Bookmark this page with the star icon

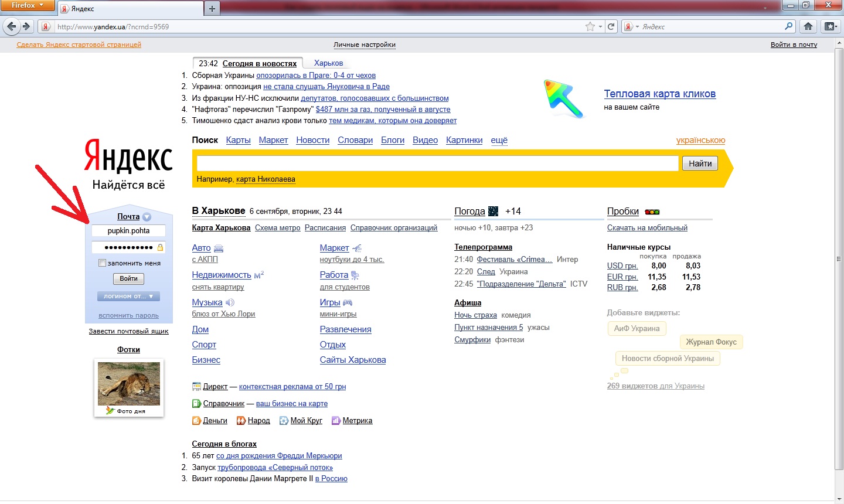590,26
